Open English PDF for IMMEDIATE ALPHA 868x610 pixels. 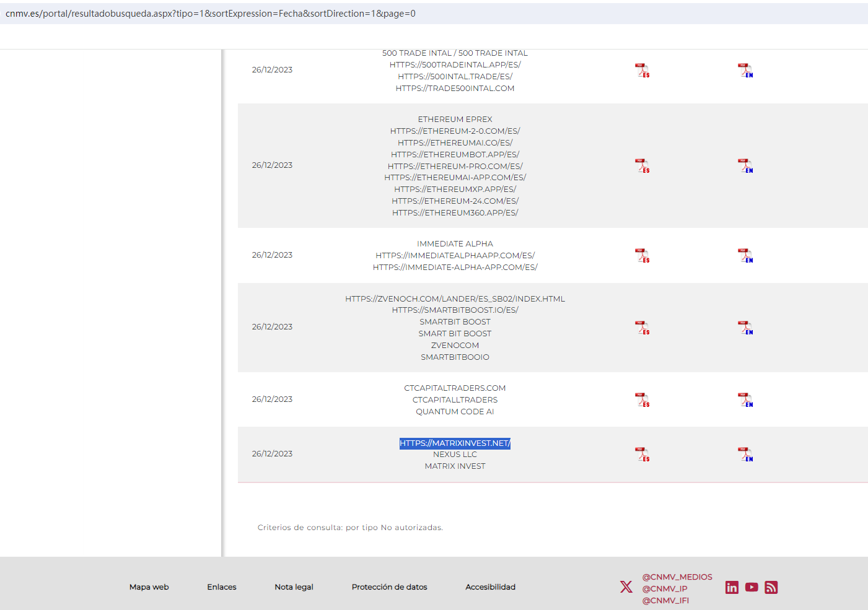point(745,256)
